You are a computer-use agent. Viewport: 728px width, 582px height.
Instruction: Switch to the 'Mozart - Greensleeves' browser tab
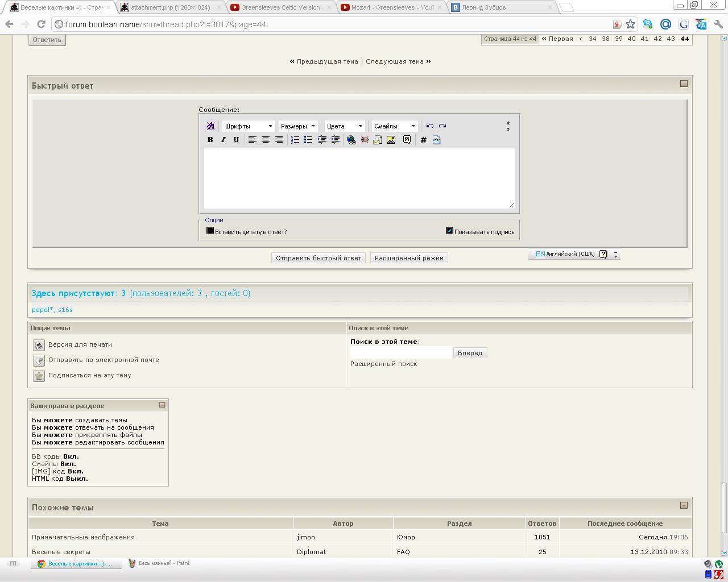click(x=392, y=7)
